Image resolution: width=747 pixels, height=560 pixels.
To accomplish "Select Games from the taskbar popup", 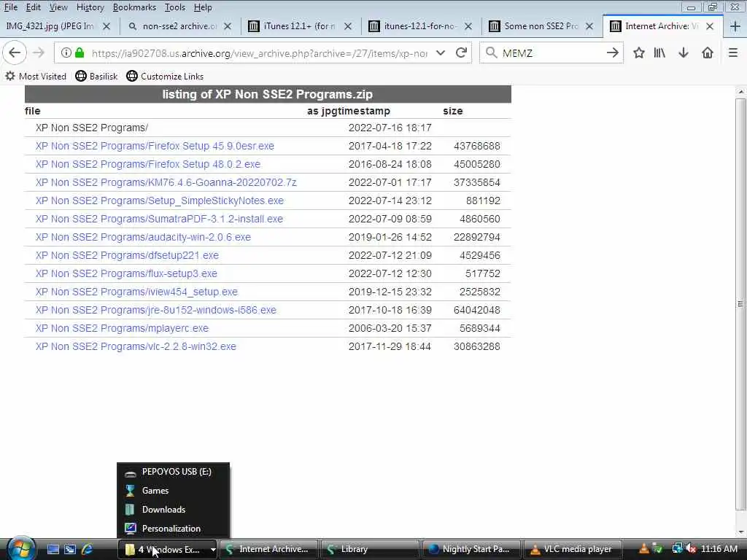I will pos(174,491).
